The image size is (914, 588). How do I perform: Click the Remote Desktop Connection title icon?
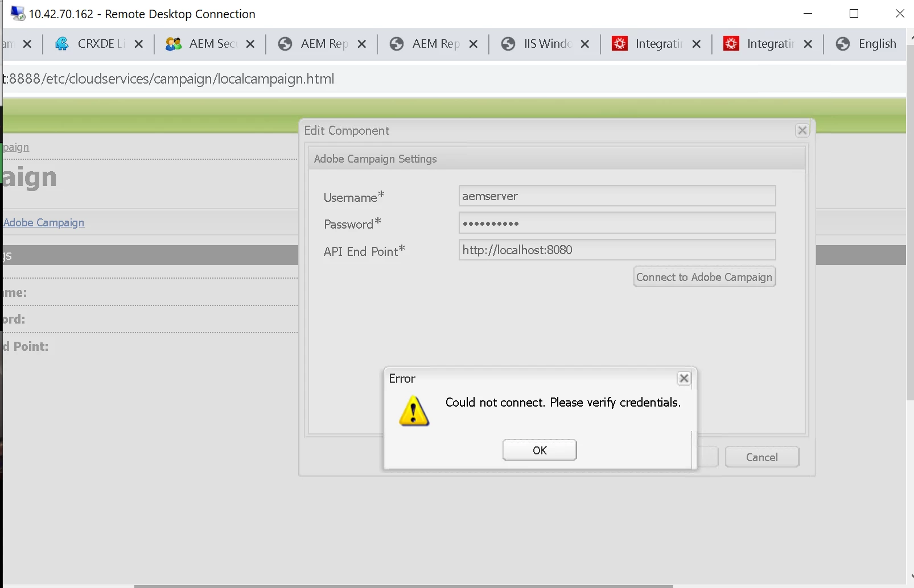pyautogui.click(x=18, y=14)
